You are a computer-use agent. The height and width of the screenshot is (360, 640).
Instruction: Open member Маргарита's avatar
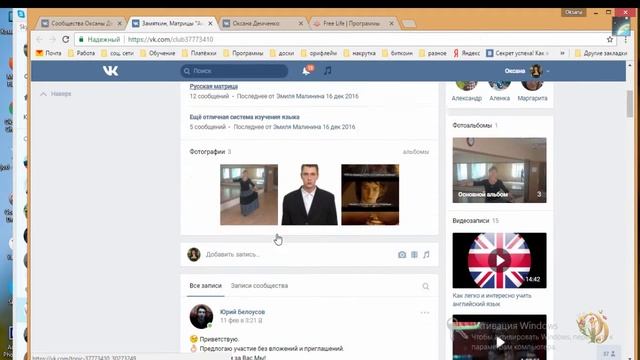click(x=532, y=86)
